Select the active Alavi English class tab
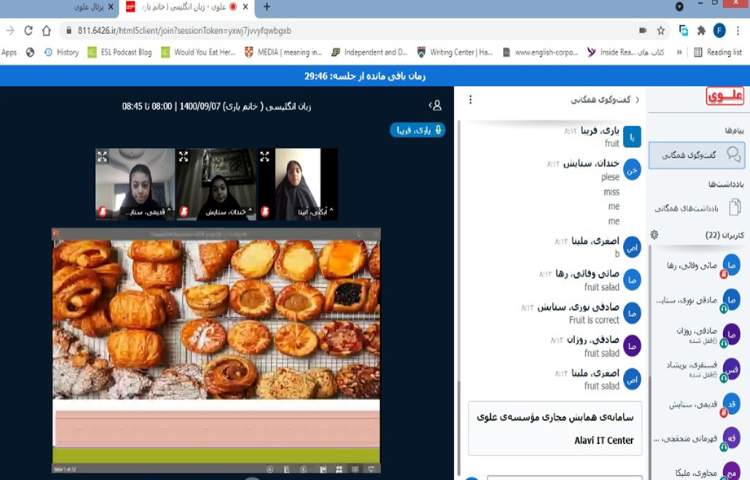 (x=187, y=7)
